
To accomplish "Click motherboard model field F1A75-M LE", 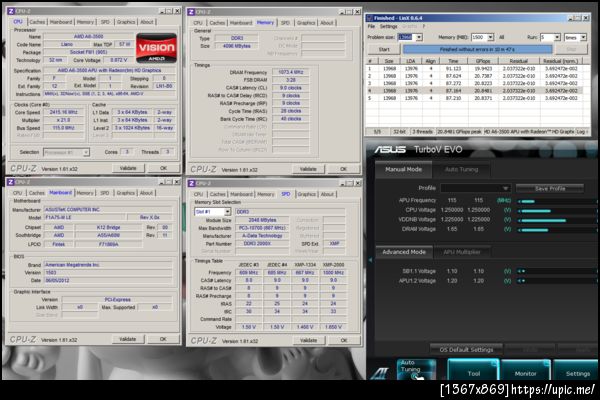I will (85, 217).
